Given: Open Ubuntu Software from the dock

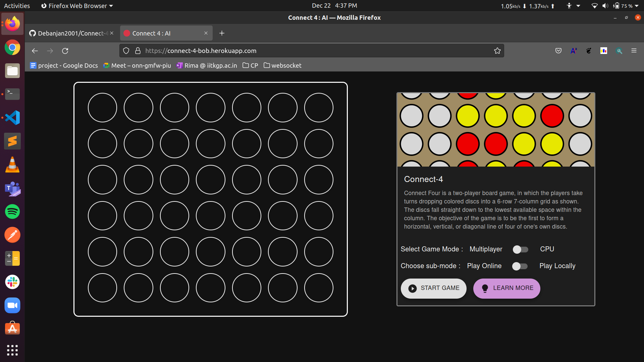Looking at the screenshot, I should point(12,328).
